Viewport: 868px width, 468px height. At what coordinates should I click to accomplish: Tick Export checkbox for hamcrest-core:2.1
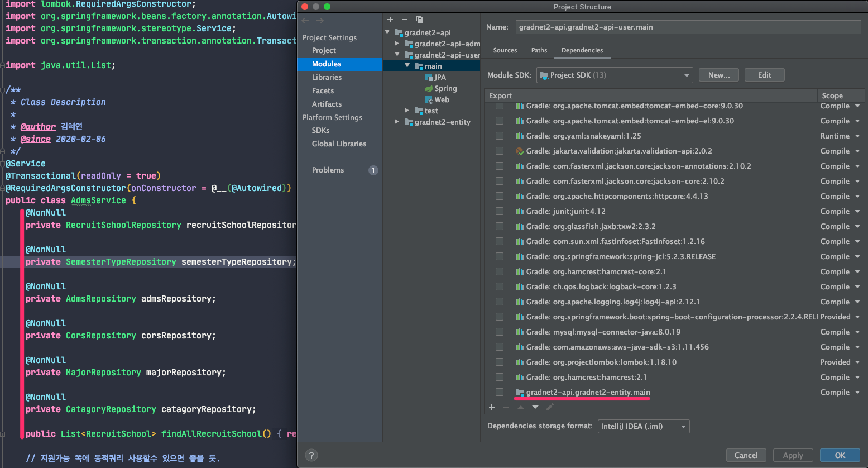(x=500, y=271)
